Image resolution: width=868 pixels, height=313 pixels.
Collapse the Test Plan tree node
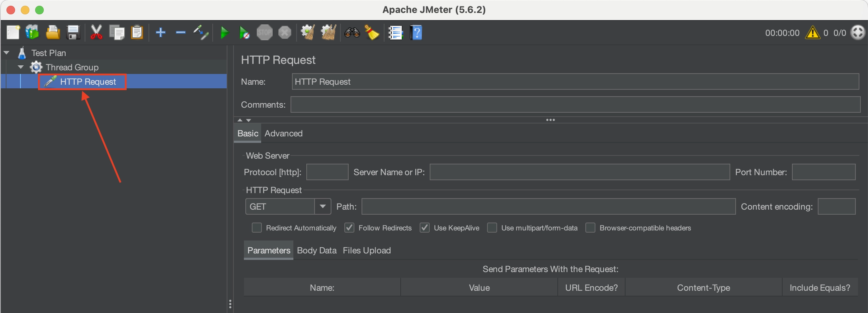pos(6,53)
